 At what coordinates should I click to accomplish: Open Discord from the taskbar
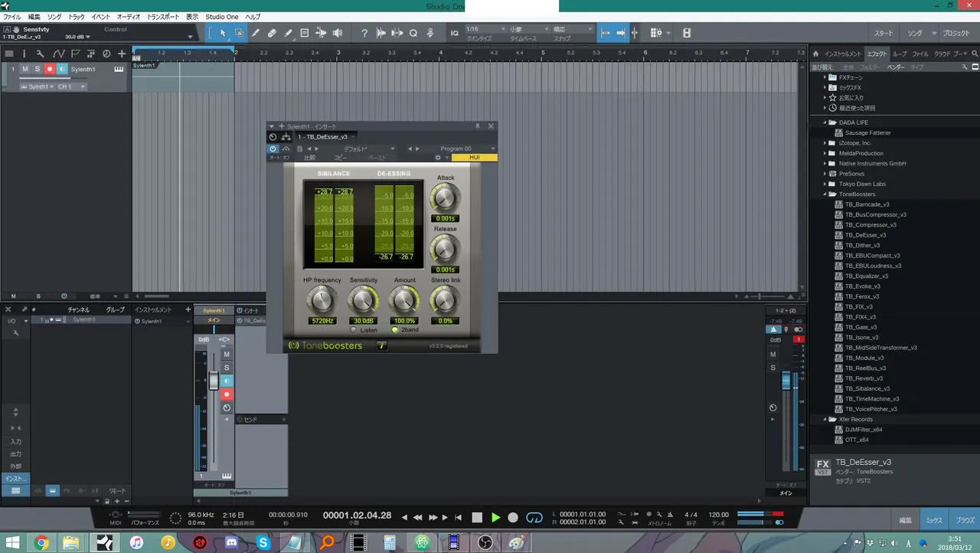[232, 542]
